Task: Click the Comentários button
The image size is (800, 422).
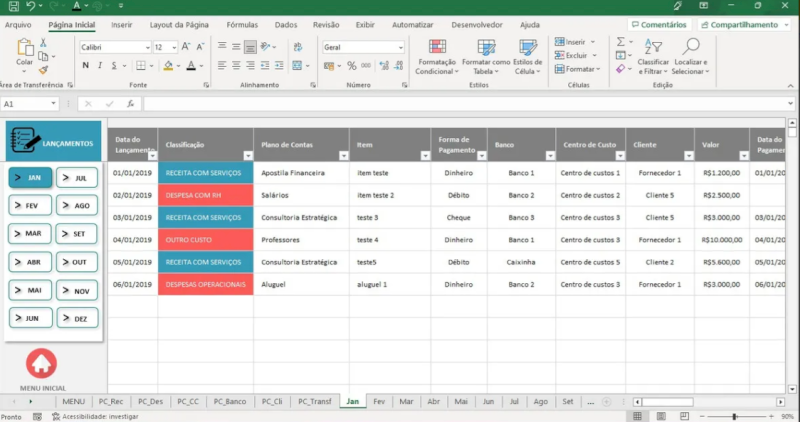Action: (x=658, y=24)
